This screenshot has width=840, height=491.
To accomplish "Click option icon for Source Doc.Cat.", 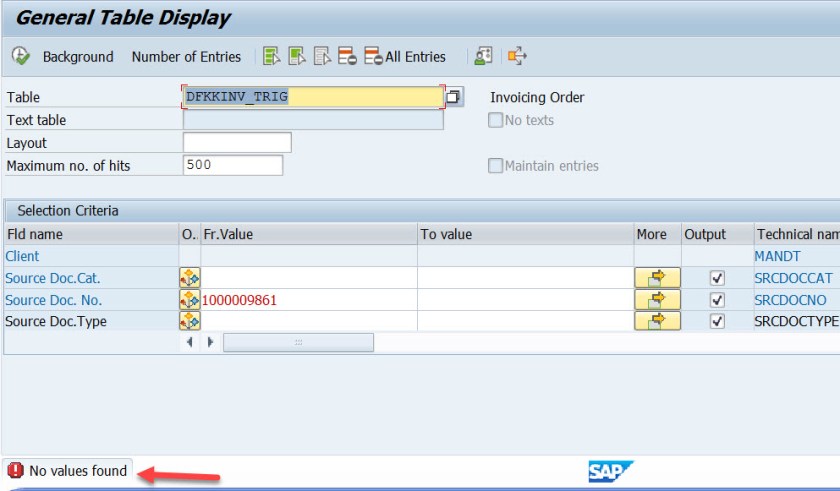I will (x=190, y=278).
